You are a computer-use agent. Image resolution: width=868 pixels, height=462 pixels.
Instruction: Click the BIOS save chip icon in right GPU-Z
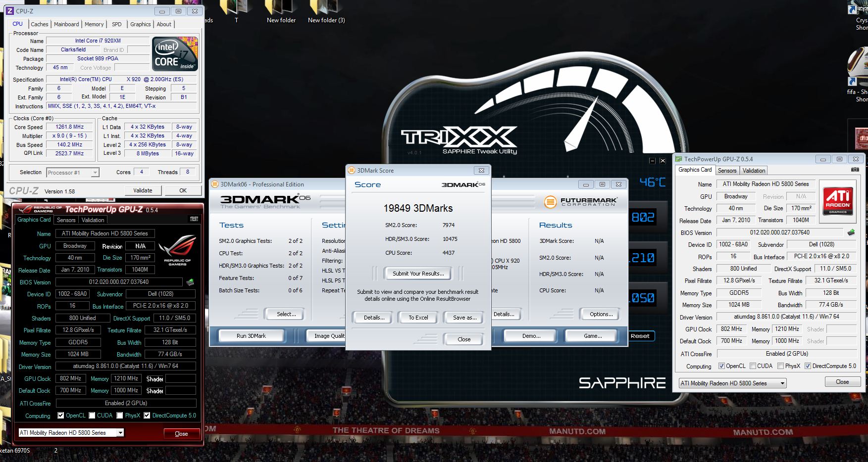[851, 232]
